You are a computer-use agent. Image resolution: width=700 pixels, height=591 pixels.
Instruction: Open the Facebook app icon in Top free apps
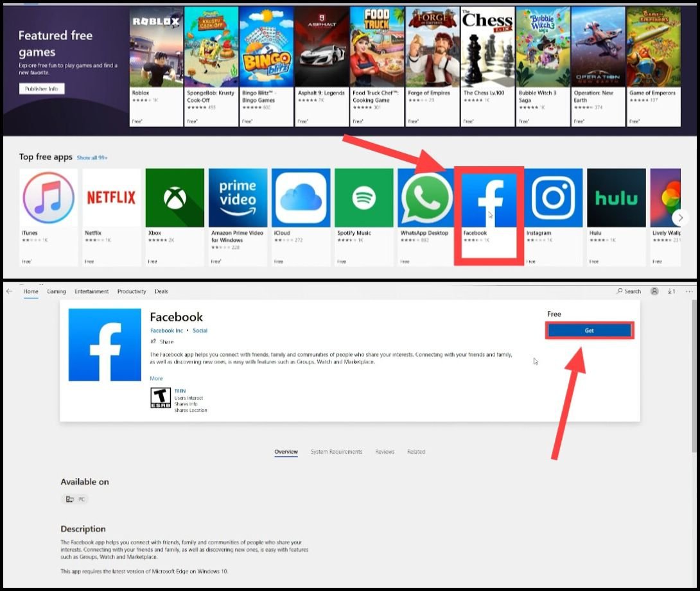coord(489,200)
